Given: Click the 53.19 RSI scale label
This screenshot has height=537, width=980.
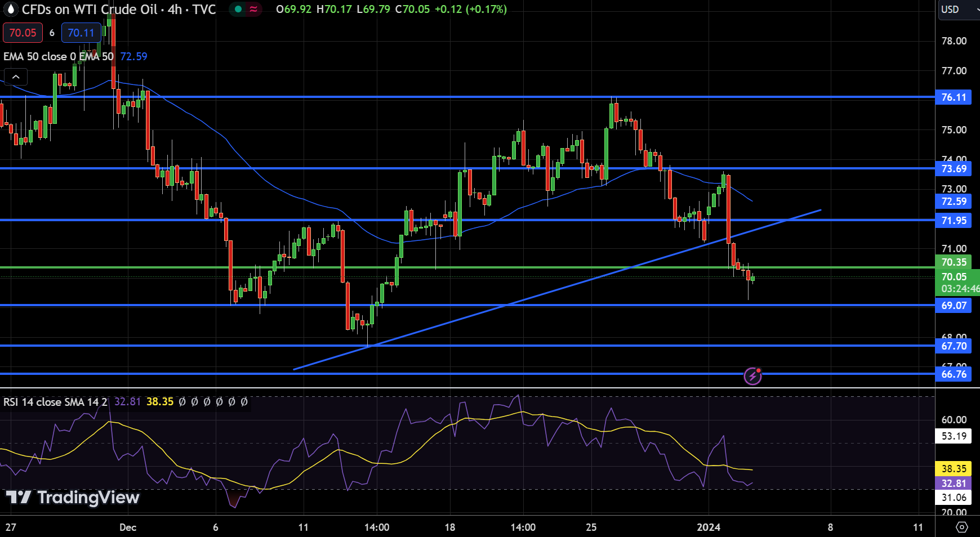Looking at the screenshot, I should [954, 436].
